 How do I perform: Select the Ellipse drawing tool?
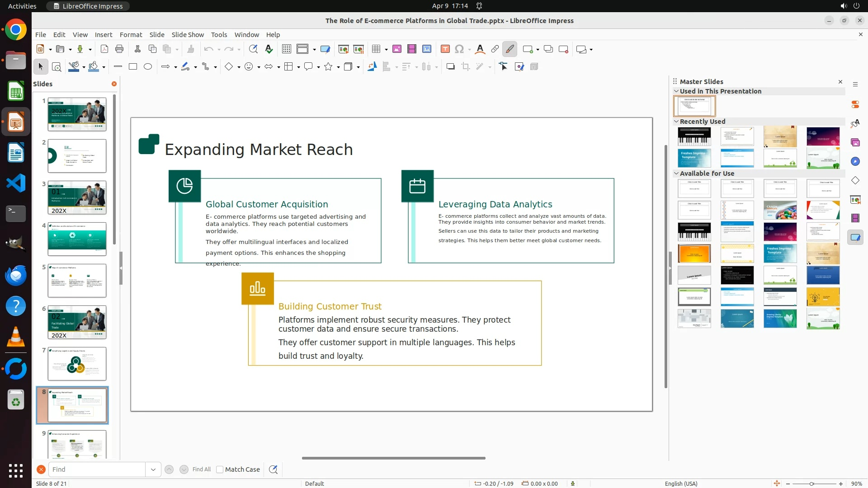coord(147,66)
